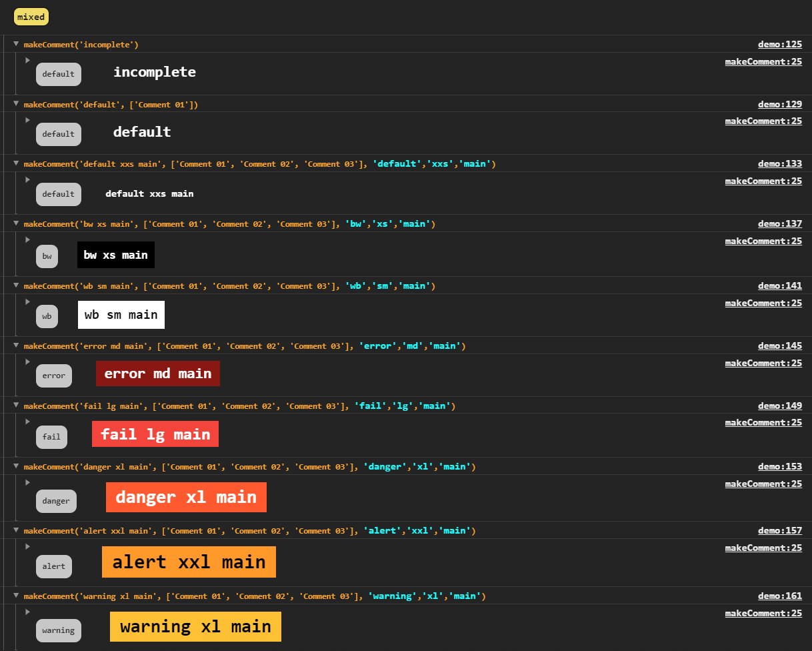This screenshot has width=812, height=651.
Task: Open source link demo:157
Action: tap(780, 530)
